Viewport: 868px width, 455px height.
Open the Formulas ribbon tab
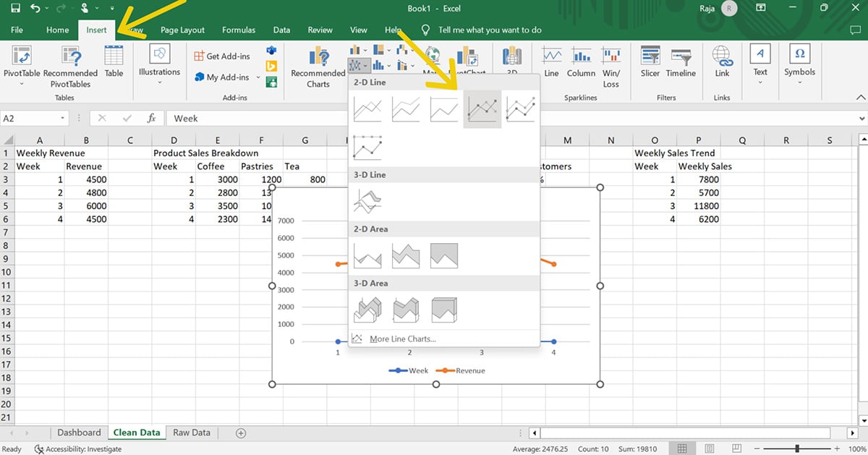coord(238,30)
